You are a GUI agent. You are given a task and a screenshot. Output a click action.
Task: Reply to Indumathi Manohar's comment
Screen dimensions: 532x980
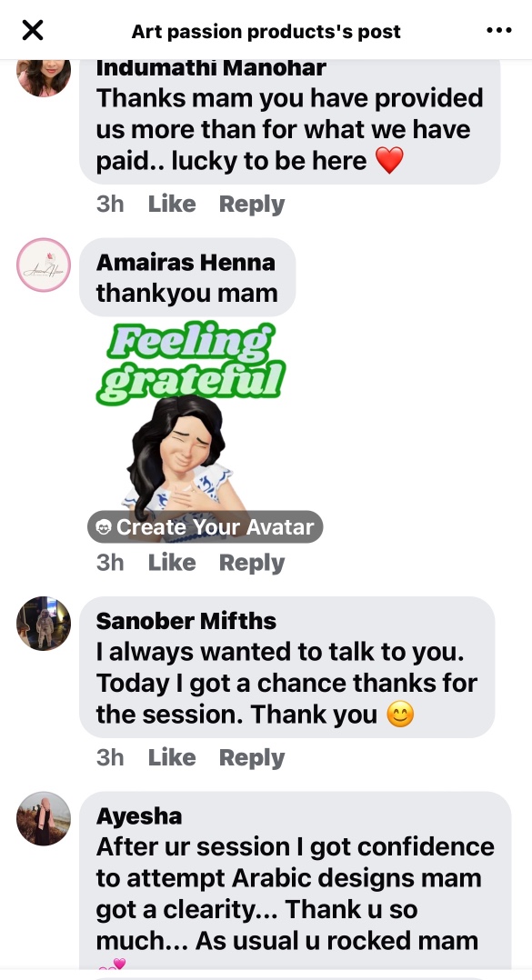coord(251,205)
